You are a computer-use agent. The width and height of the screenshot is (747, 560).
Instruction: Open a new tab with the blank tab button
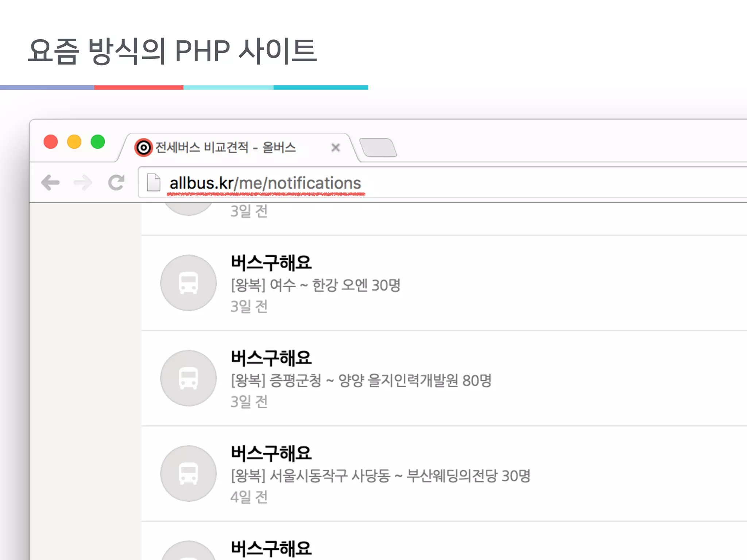[378, 148]
